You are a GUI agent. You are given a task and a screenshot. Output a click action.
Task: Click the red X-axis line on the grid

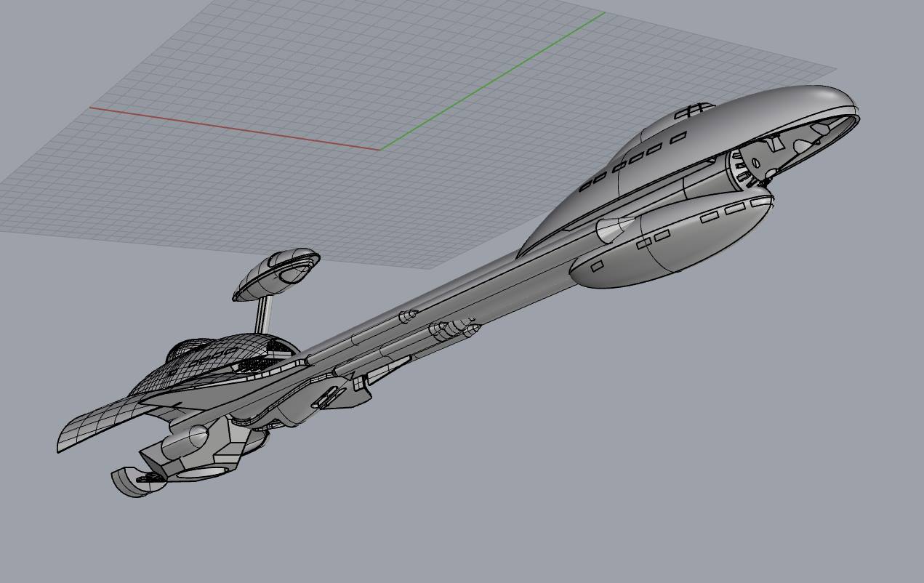[234, 129]
